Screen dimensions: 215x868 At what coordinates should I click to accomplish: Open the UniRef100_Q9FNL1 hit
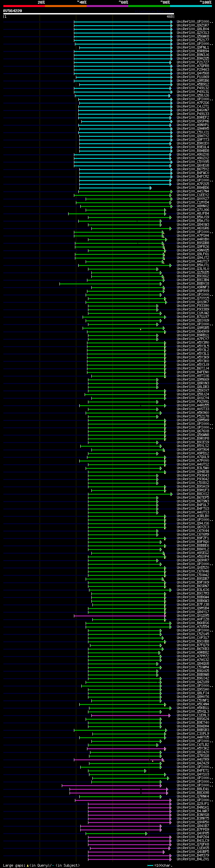(193, 48)
